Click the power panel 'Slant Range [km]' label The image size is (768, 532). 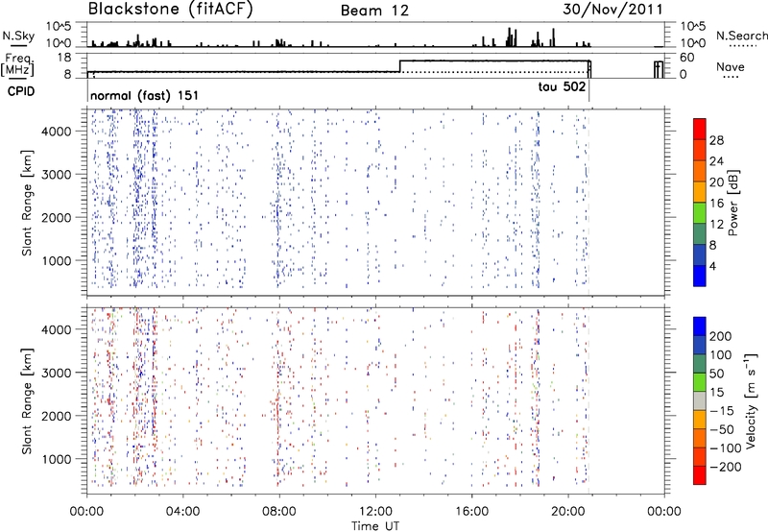pyautogui.click(x=27, y=203)
